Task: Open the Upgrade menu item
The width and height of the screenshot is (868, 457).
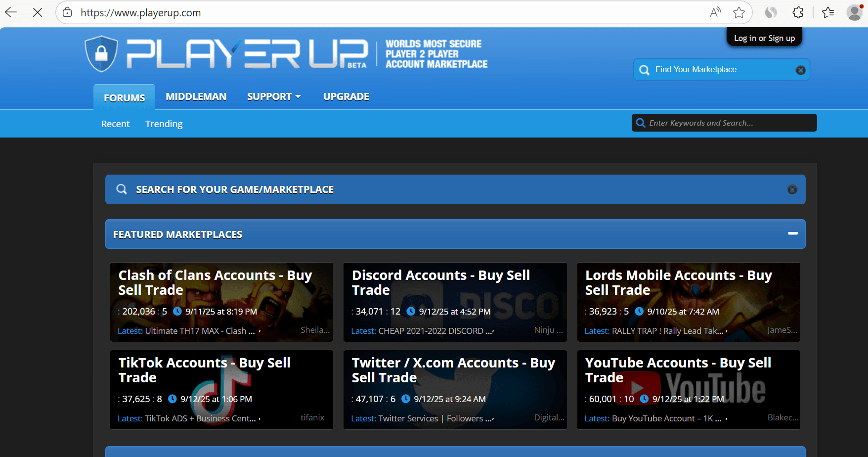Action: (346, 96)
